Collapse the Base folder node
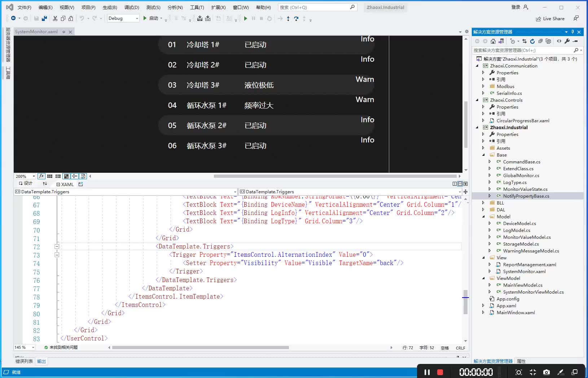588x378 pixels. [x=483, y=155]
